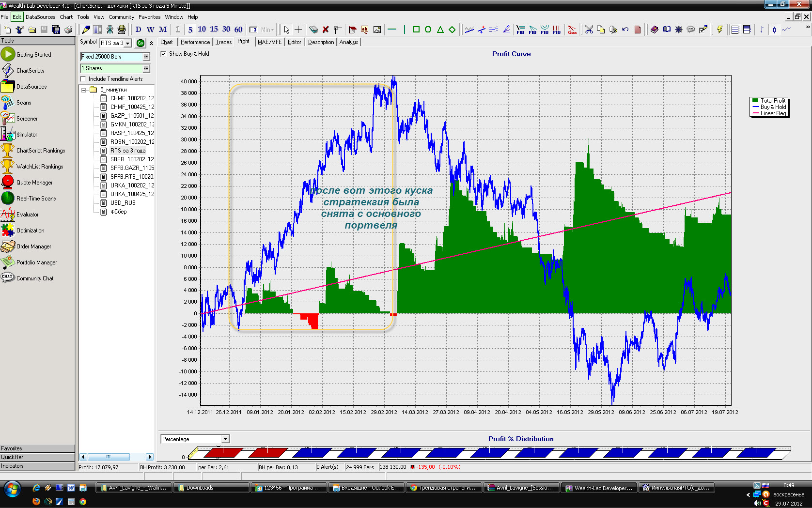Open the Performance tab
The height and width of the screenshot is (508, 812).
point(195,42)
